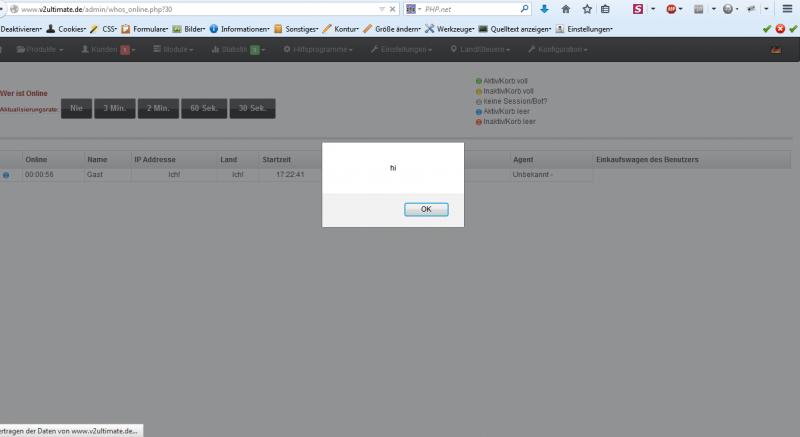Image resolution: width=800 pixels, height=437 pixels.
Task: Open the Firefox hamburger menu
Action: click(789, 9)
